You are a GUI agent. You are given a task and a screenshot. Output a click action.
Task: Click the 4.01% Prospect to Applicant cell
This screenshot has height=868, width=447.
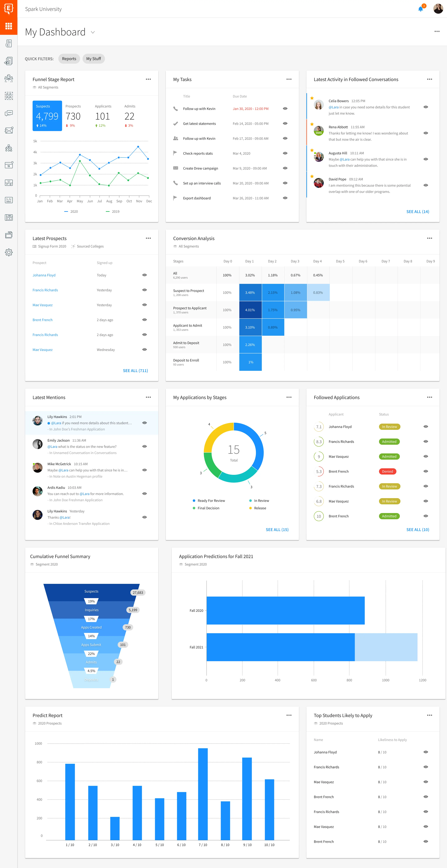tap(250, 310)
